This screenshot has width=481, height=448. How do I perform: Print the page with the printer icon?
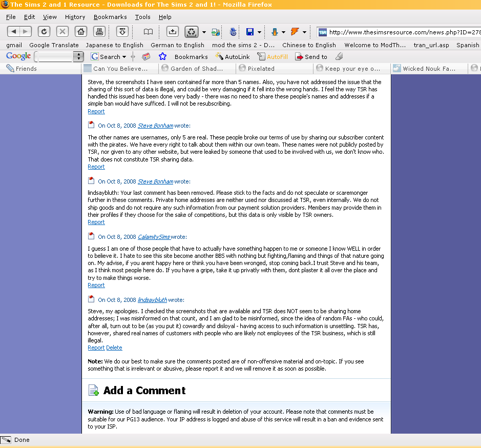click(x=99, y=32)
